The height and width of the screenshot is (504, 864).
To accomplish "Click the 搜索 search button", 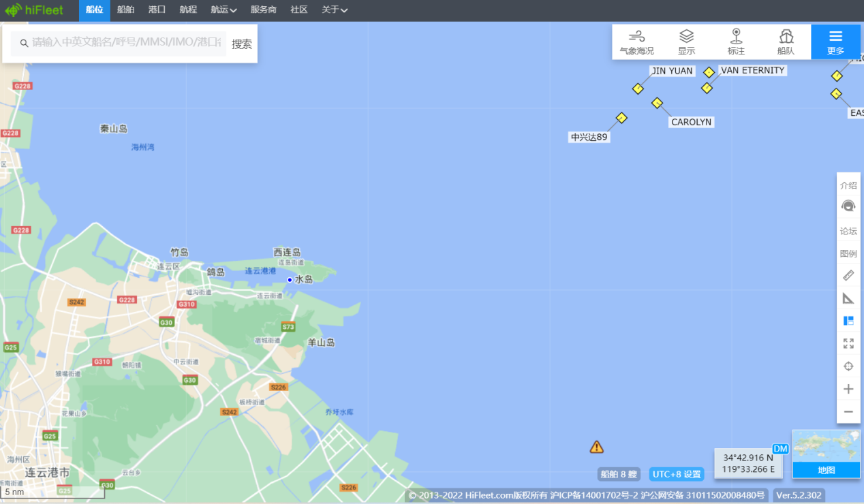I will [x=242, y=44].
